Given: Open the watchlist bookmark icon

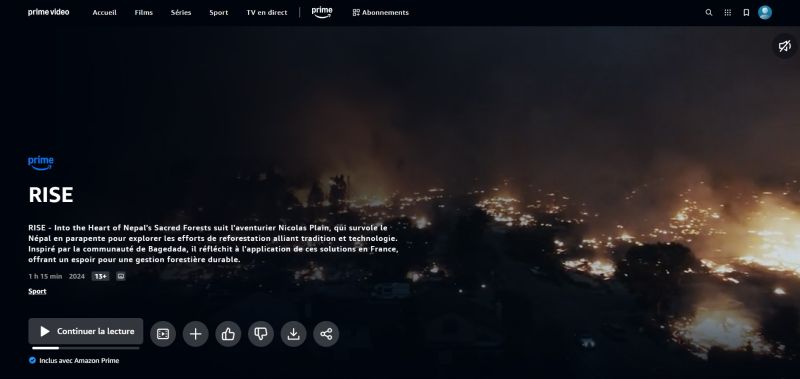Looking at the screenshot, I should pos(746,13).
